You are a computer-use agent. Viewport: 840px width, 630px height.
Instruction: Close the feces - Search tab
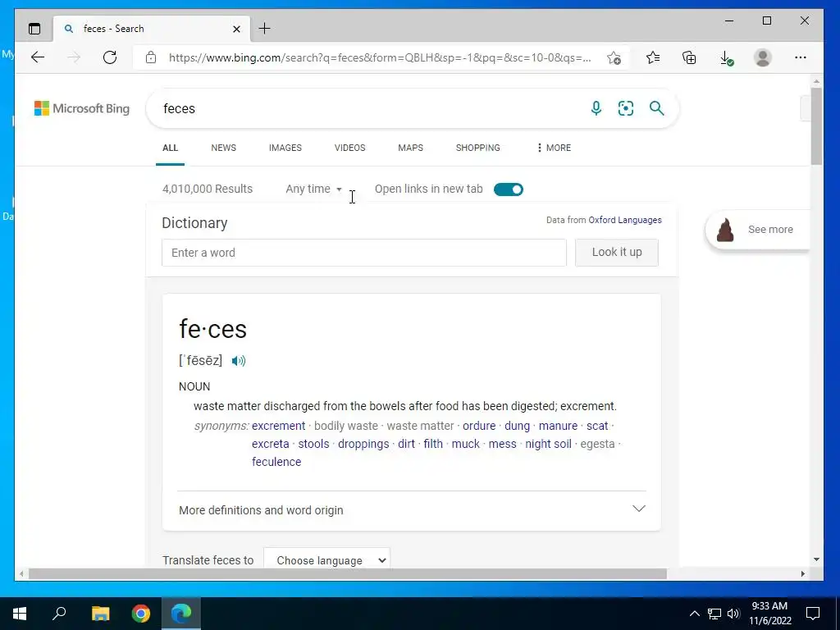[x=237, y=29]
